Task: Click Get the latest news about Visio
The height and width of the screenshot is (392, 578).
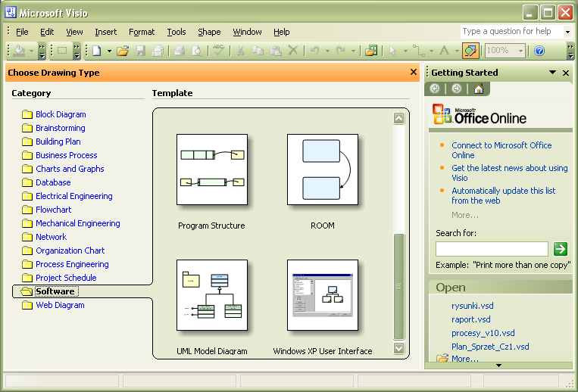Action: point(509,173)
